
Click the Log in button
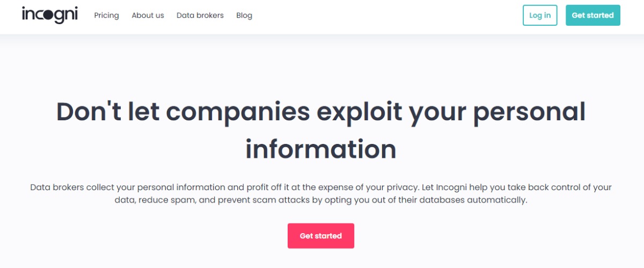540,16
